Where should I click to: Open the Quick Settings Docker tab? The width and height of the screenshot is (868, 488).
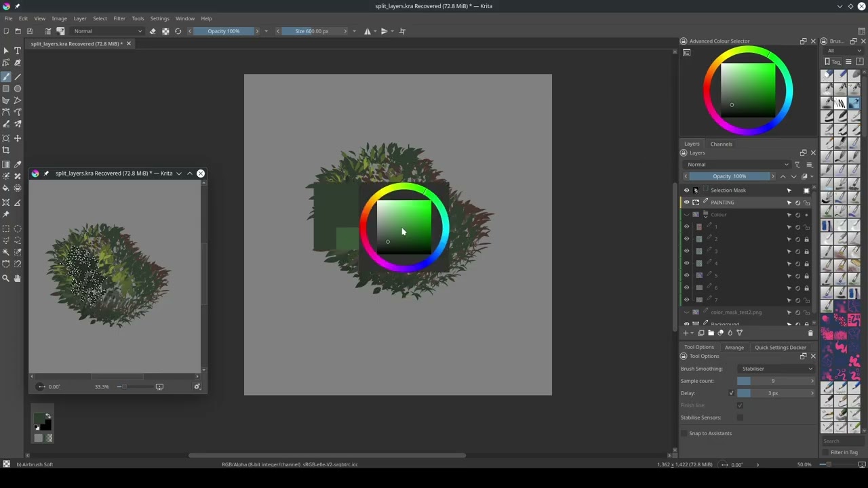tap(780, 347)
